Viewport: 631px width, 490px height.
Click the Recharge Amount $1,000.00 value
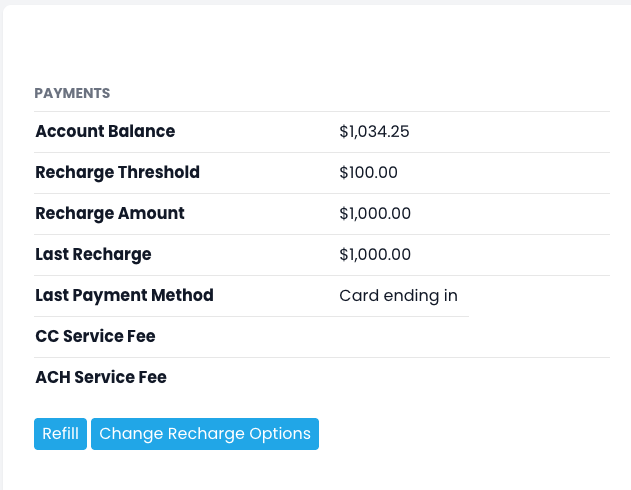tap(375, 213)
